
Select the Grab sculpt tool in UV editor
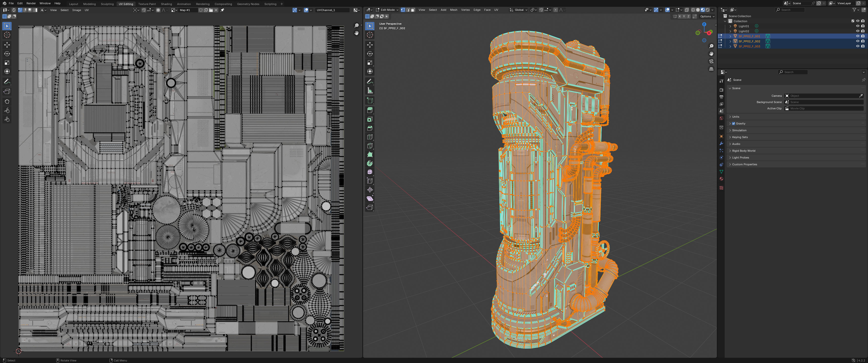coord(7,101)
